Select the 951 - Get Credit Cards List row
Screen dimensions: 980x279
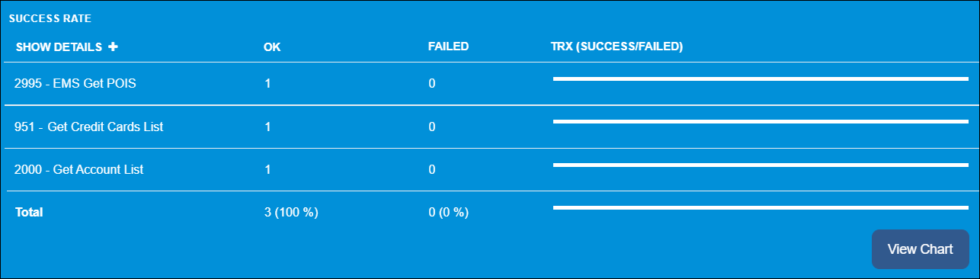click(x=490, y=127)
